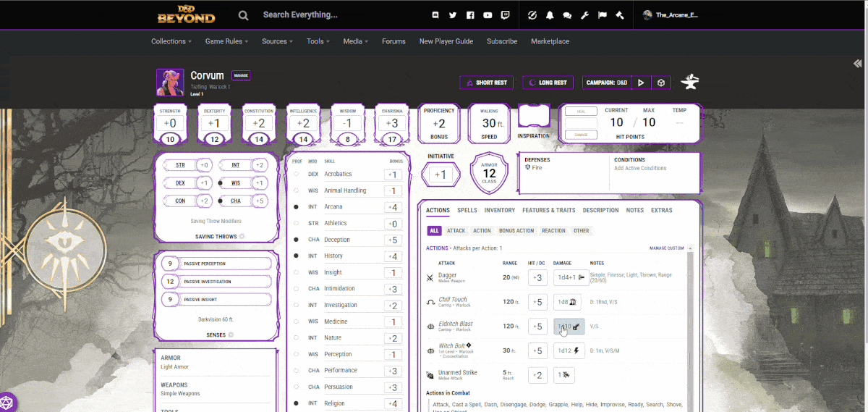Open the notifications bell icon
This screenshot has height=412, width=868.
(550, 15)
